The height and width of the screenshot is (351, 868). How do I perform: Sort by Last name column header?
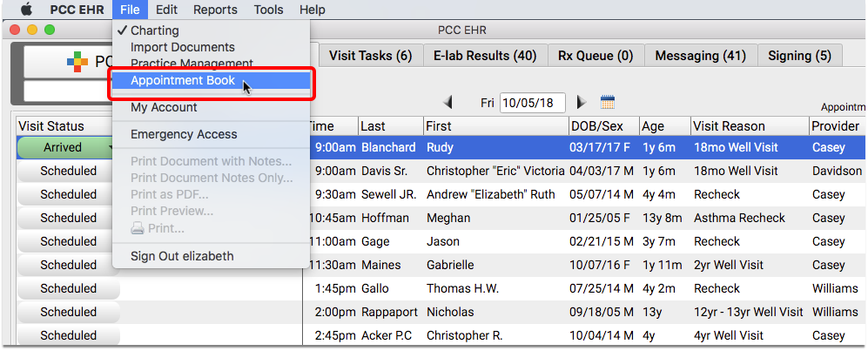[x=391, y=127]
